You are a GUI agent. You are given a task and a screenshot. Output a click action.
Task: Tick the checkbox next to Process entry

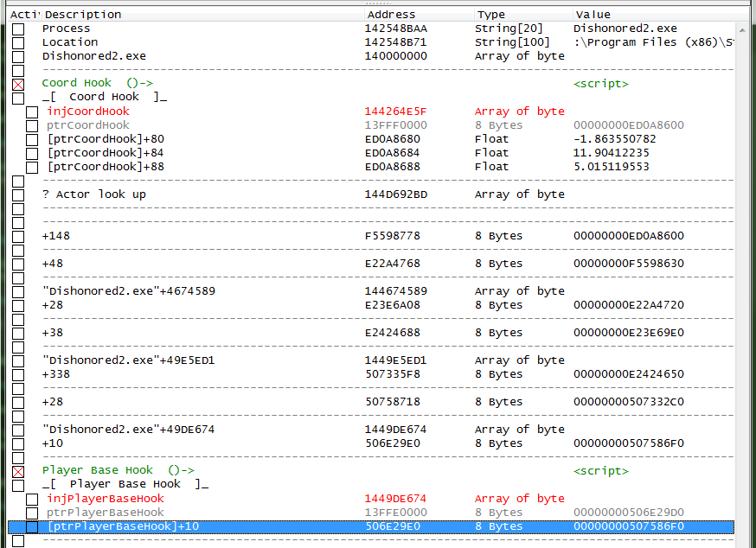pyautogui.click(x=18, y=29)
